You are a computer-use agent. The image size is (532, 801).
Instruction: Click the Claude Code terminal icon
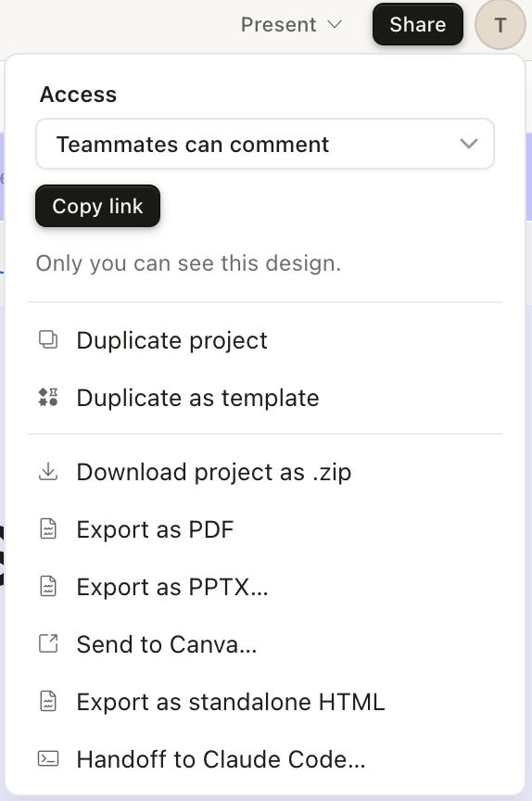[x=48, y=758]
